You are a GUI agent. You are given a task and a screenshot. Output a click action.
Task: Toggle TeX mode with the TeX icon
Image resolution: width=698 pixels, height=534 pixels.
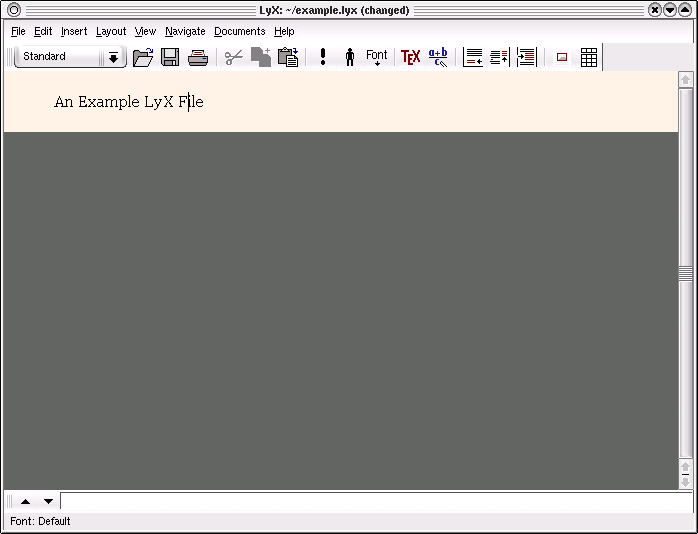(410, 57)
